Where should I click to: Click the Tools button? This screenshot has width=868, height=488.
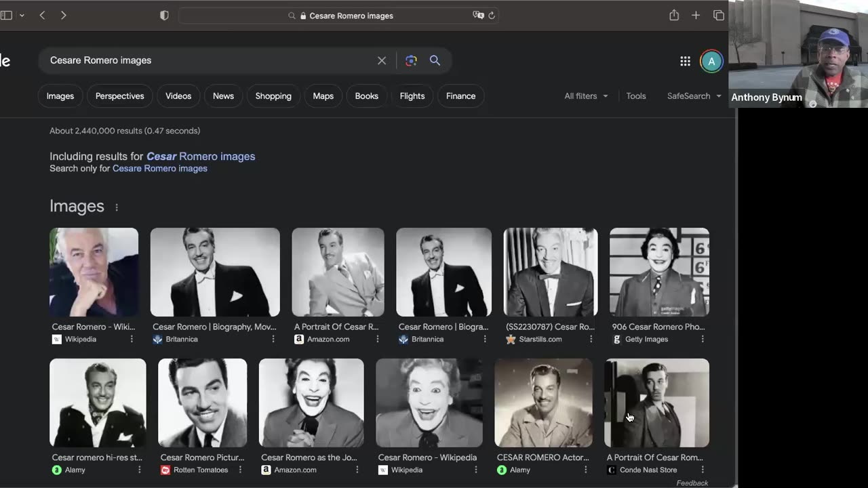pyautogui.click(x=636, y=96)
